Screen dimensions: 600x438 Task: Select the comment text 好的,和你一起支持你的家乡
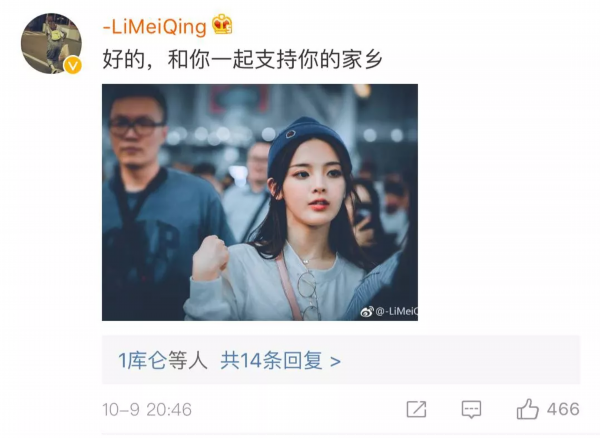243,60
